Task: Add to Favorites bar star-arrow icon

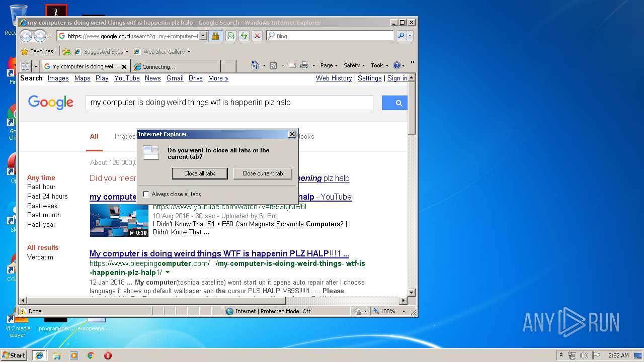Action: [x=66, y=51]
